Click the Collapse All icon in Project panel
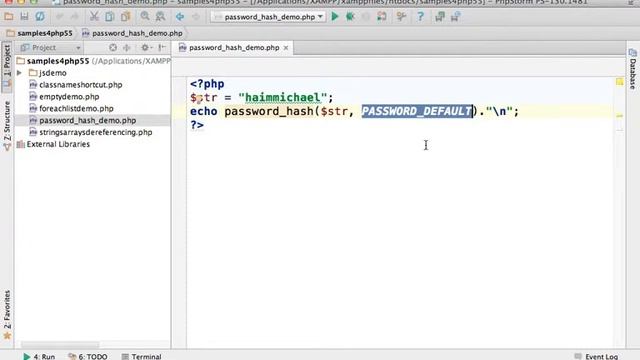Viewport: 640px width, 360px height. click(x=127, y=48)
